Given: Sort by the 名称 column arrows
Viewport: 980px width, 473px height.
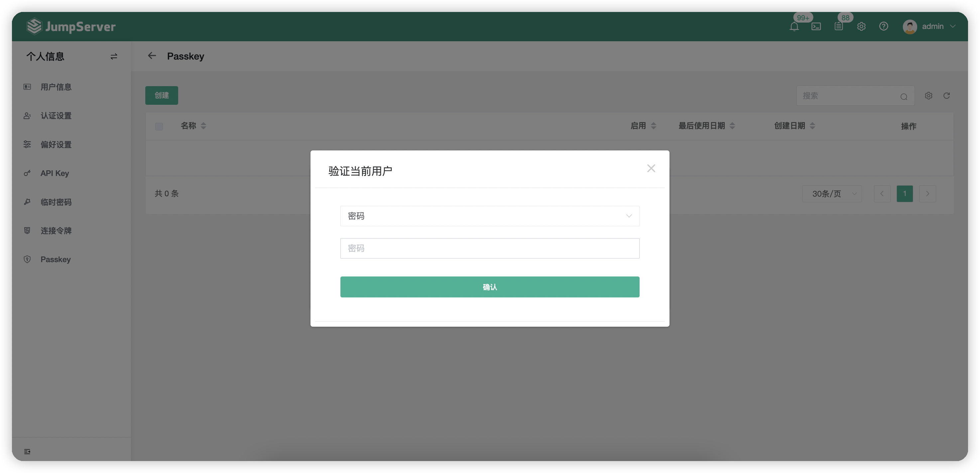Looking at the screenshot, I should 203,126.
